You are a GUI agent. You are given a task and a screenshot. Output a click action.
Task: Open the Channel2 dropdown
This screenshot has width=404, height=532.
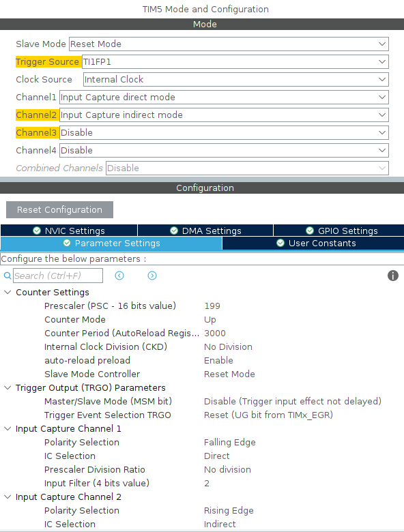pyautogui.click(x=224, y=115)
